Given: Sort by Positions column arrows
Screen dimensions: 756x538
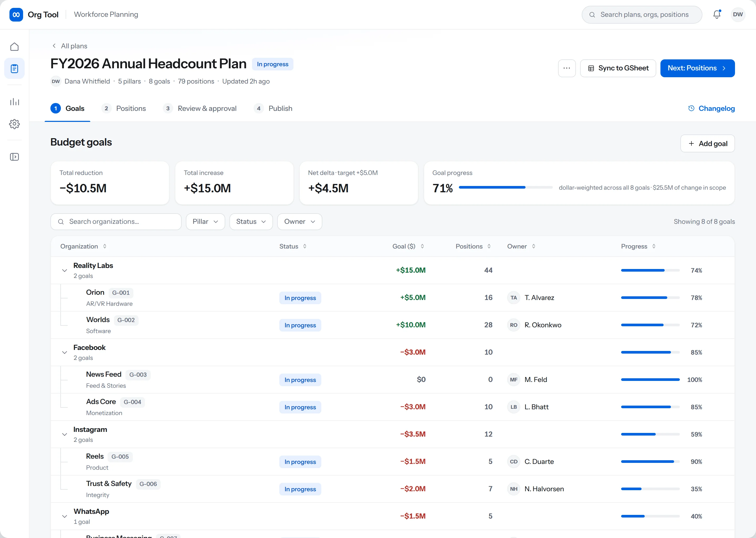Looking at the screenshot, I should (x=489, y=246).
